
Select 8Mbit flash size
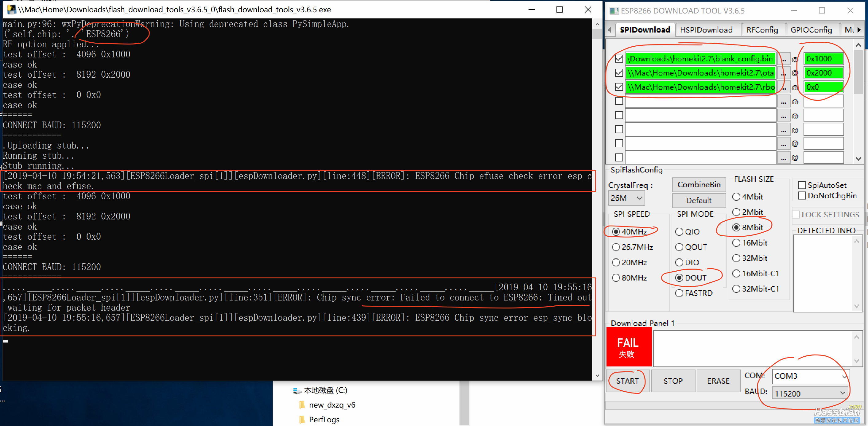(747, 227)
